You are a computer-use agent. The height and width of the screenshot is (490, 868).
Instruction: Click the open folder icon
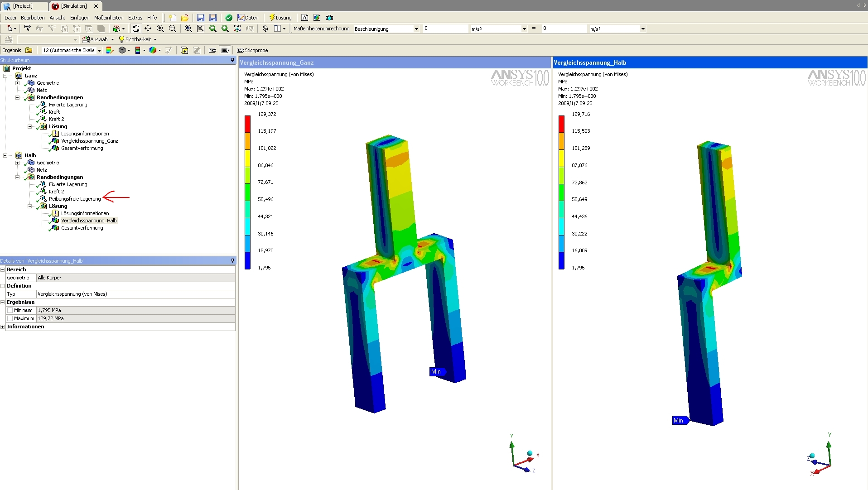coord(185,18)
